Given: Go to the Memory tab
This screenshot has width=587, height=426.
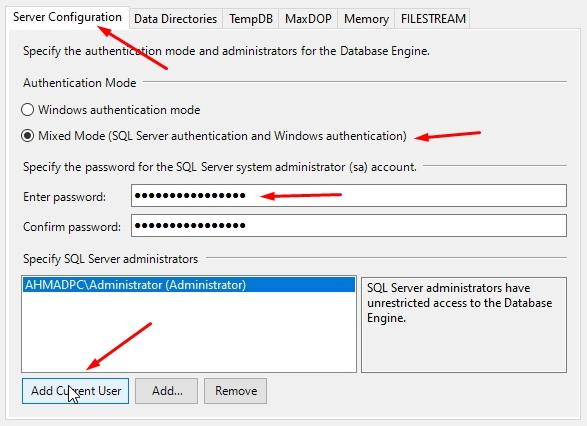Looking at the screenshot, I should pos(366,19).
